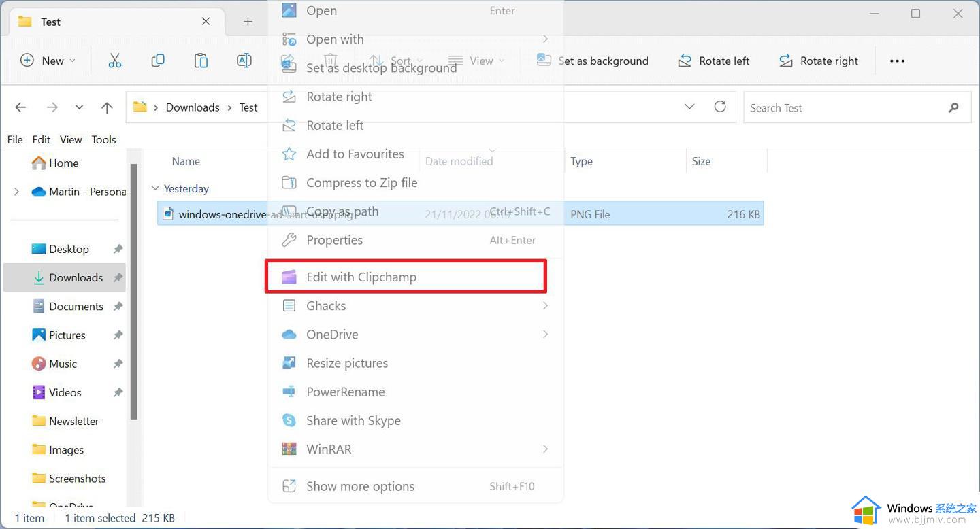
Task: Select Martin - Personal in navigation pane
Action: click(78, 192)
